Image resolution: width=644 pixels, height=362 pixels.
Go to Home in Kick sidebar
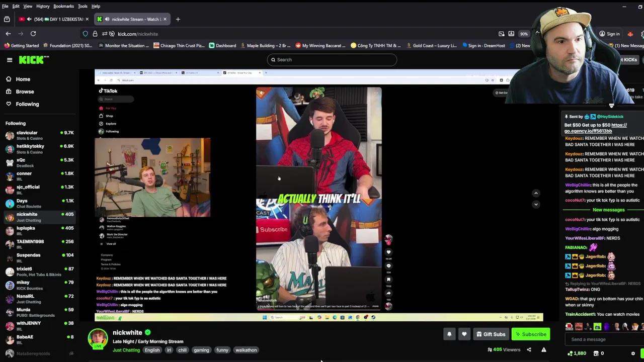[x=23, y=79]
